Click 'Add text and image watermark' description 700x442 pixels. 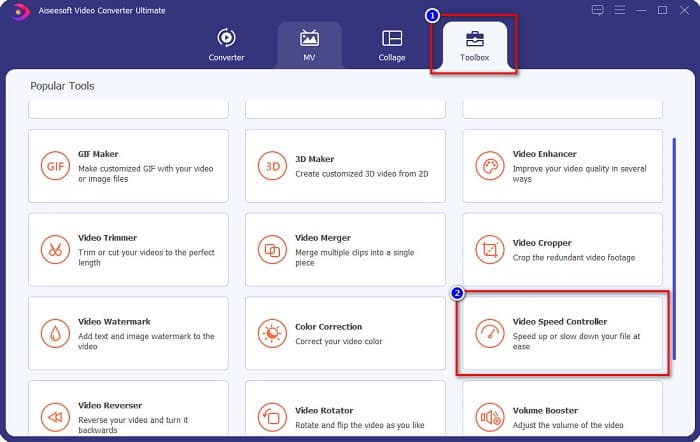tap(146, 341)
